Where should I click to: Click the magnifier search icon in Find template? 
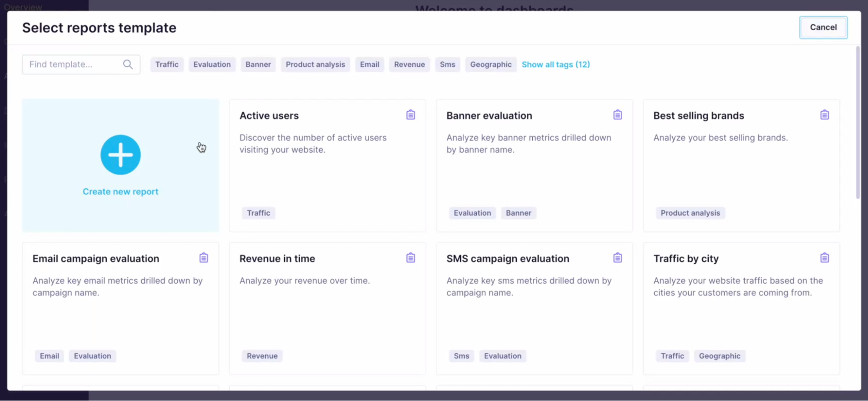pos(128,65)
